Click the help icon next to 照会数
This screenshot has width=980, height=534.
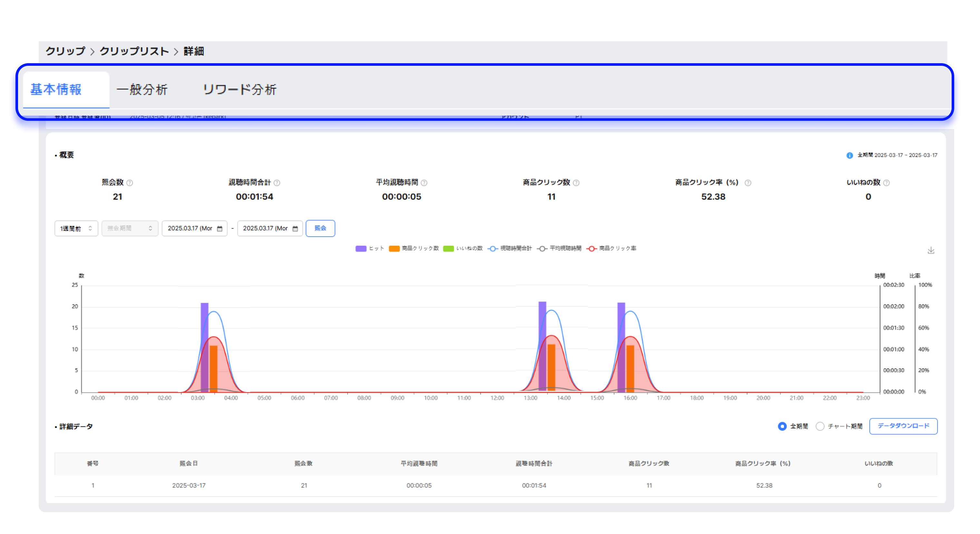click(130, 183)
